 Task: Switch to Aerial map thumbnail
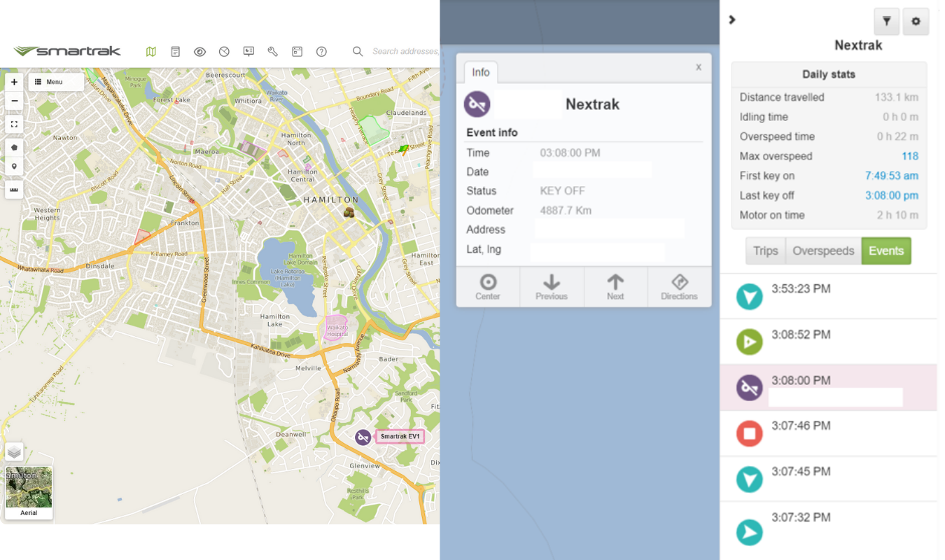tap(29, 492)
